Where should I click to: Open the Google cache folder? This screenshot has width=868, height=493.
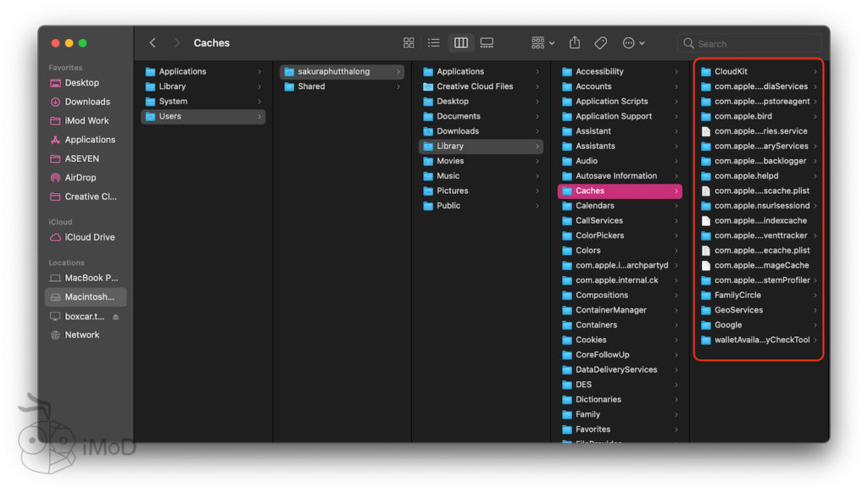pyautogui.click(x=728, y=325)
